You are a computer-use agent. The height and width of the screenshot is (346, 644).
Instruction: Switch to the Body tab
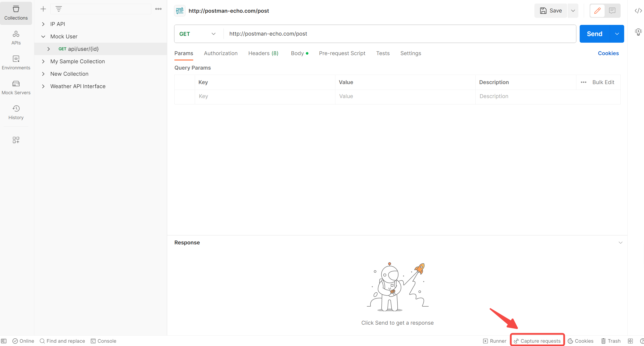tap(299, 53)
